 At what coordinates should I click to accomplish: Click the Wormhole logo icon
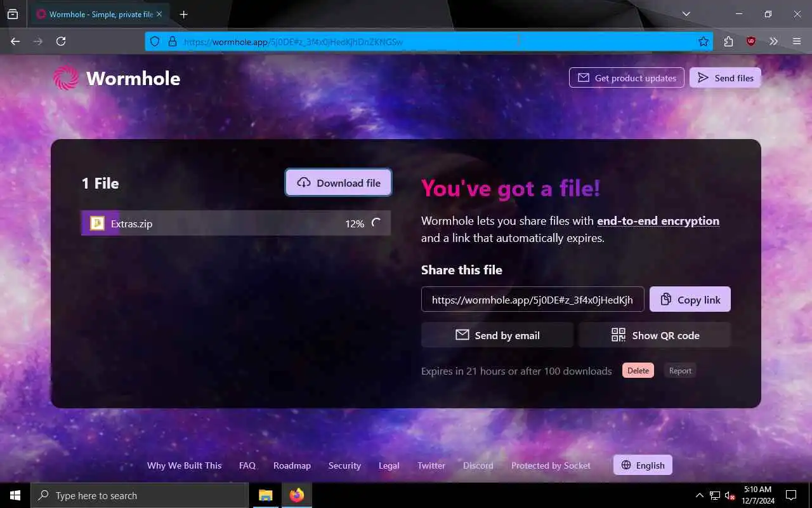[x=66, y=78]
